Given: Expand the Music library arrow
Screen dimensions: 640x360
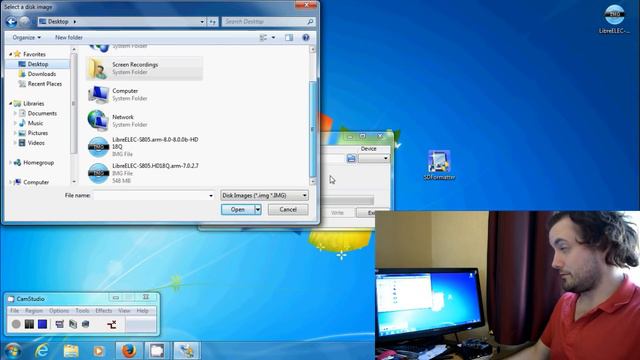Looking at the screenshot, I should coord(16,123).
